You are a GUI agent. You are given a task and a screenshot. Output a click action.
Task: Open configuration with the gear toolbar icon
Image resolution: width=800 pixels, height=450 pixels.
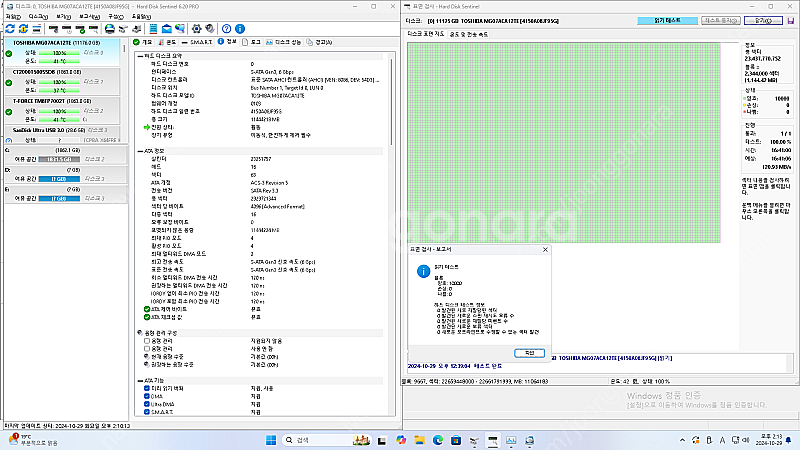[196, 29]
